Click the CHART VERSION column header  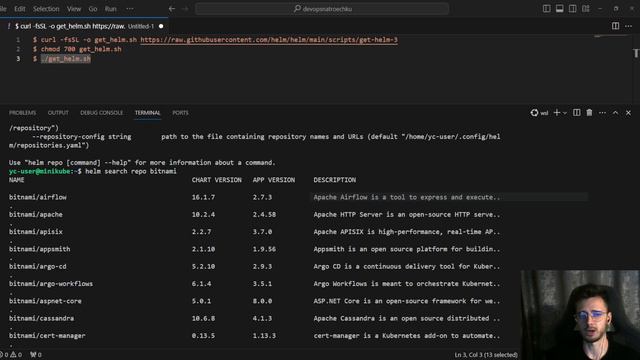(216, 180)
